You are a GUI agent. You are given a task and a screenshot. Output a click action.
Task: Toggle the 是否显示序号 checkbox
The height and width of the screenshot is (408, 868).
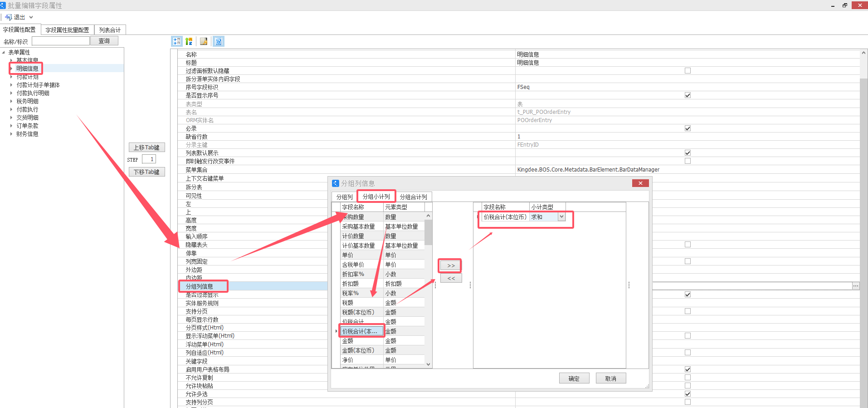coord(688,95)
